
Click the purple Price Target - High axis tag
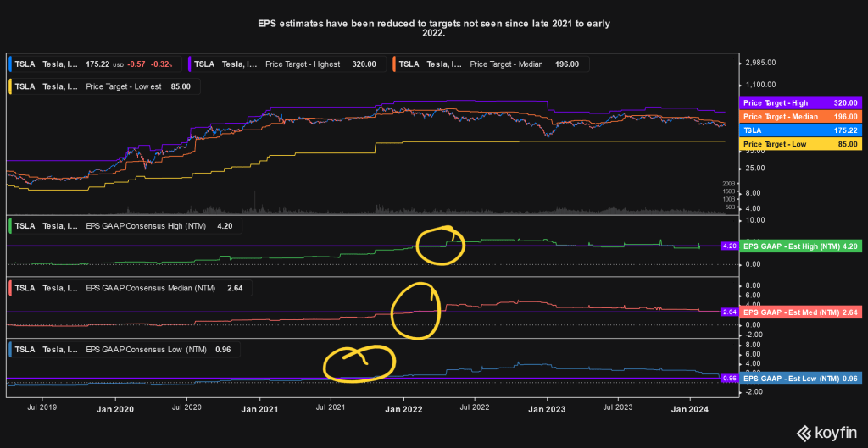pyautogui.click(x=800, y=102)
